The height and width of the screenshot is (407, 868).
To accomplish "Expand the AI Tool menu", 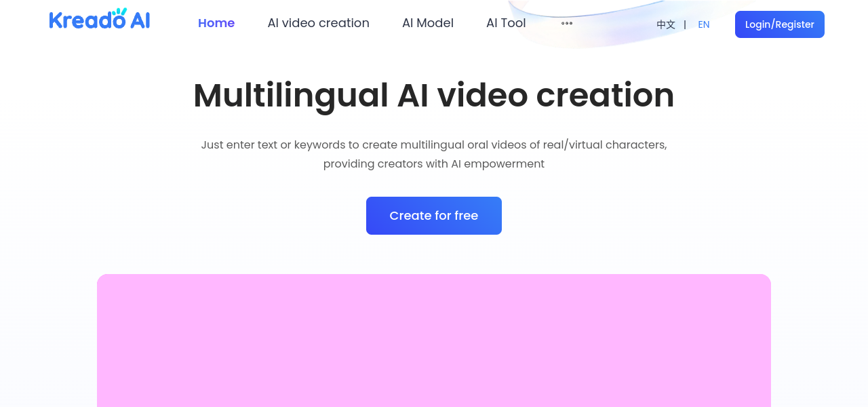I will coord(506,23).
